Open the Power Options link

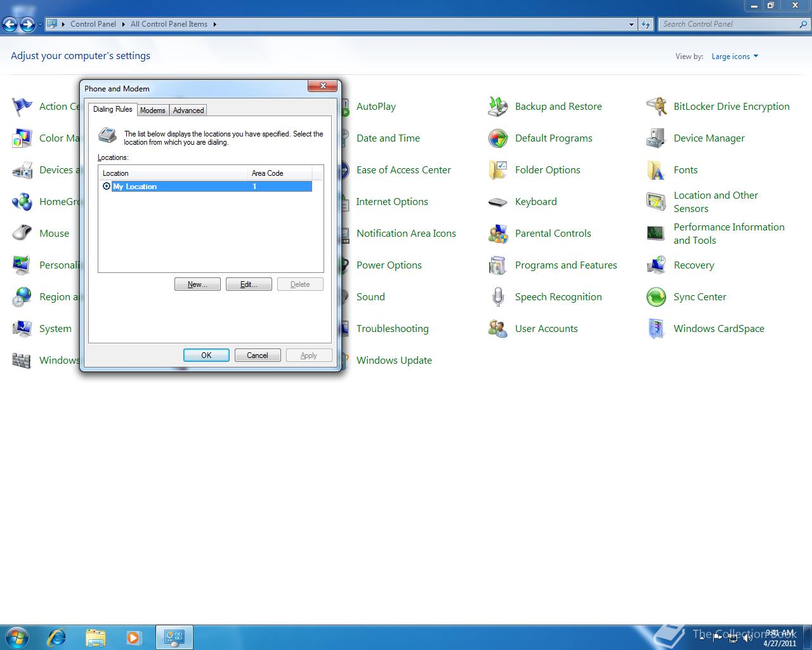(389, 265)
